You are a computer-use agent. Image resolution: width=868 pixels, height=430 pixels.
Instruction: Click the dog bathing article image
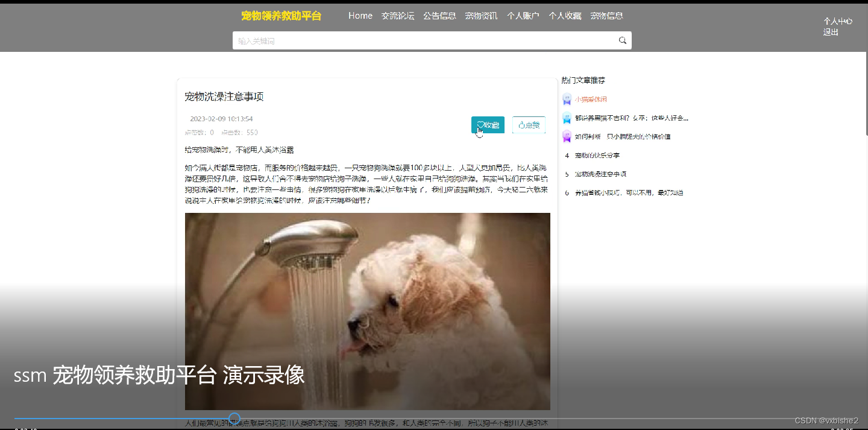tap(368, 311)
